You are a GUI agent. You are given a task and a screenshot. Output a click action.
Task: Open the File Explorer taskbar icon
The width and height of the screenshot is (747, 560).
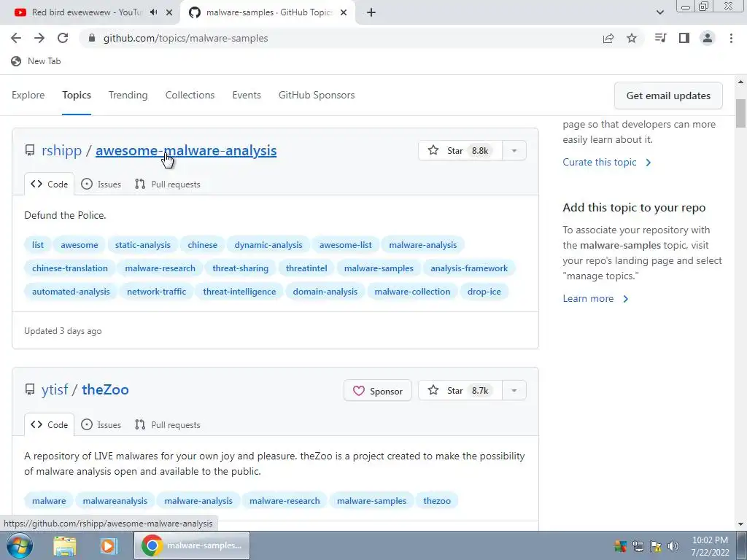pyautogui.click(x=65, y=545)
